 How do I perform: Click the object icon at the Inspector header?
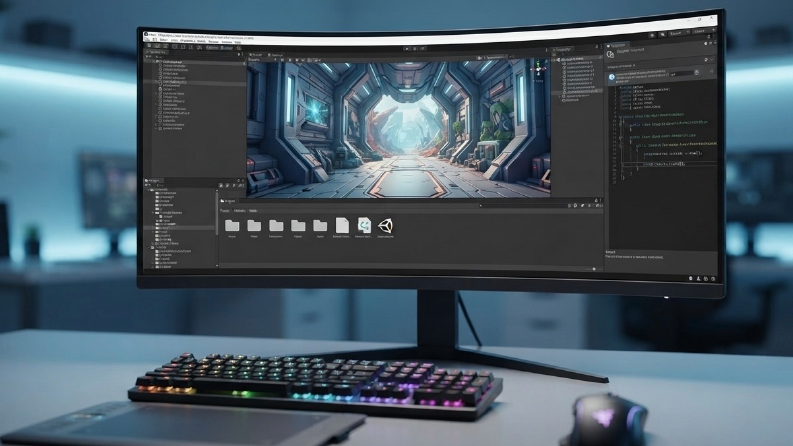(610, 54)
